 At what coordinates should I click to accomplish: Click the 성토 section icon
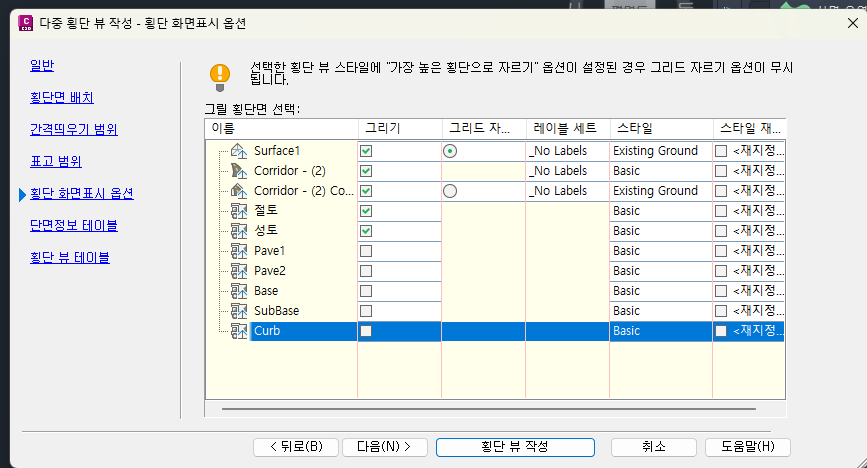239,231
